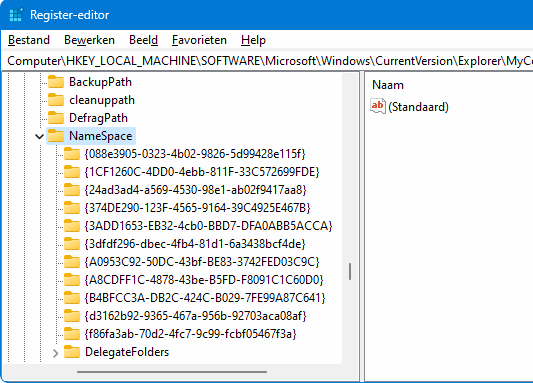Image resolution: width=533 pixels, height=383 pixels.
Task: Select key {088e3905-0323-4b02-9826-5d99428e115f}
Action: point(195,154)
